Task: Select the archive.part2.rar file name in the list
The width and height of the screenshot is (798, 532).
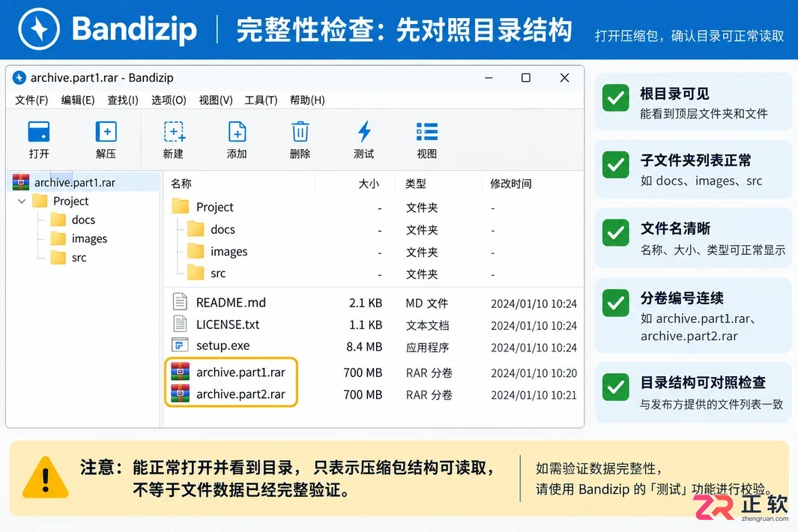Action: click(x=241, y=394)
